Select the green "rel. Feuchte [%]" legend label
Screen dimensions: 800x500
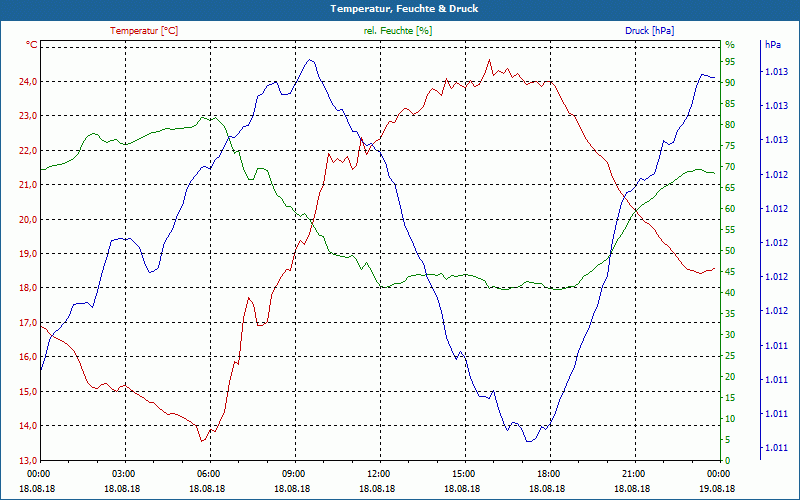397,31
